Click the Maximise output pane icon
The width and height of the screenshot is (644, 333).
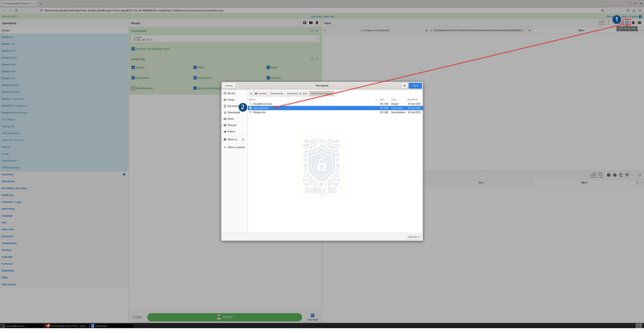click(x=639, y=175)
